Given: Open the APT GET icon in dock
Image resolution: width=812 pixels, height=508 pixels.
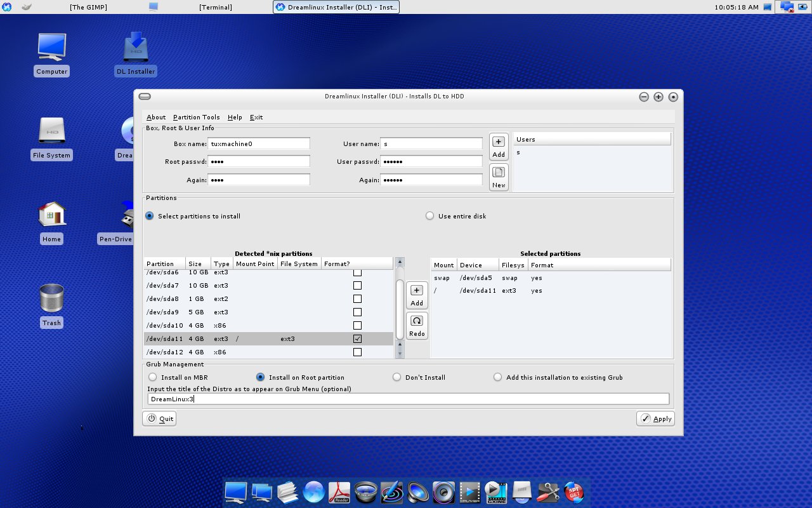Looking at the screenshot, I should pos(573,492).
